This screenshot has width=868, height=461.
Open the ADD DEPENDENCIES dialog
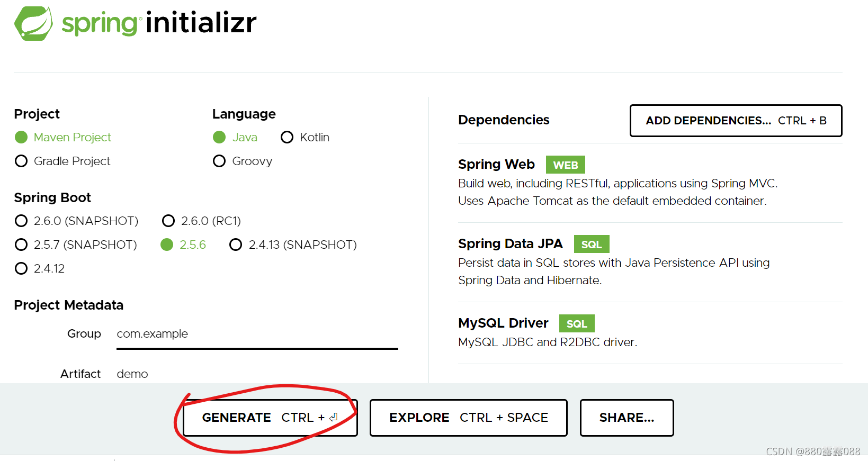pyautogui.click(x=735, y=121)
